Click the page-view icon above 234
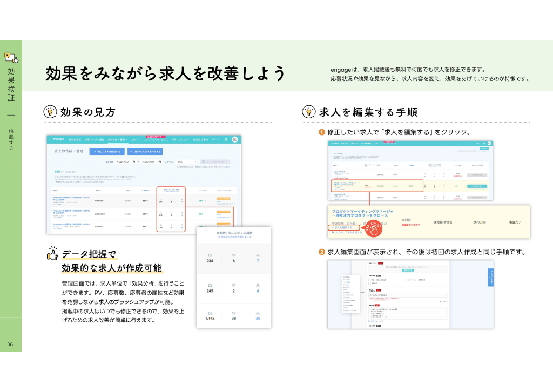This screenshot has width=553, height=392. [x=210, y=255]
